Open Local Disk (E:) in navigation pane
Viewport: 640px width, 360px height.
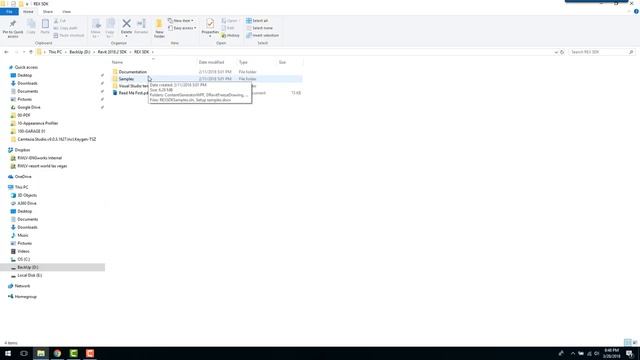click(x=29, y=276)
